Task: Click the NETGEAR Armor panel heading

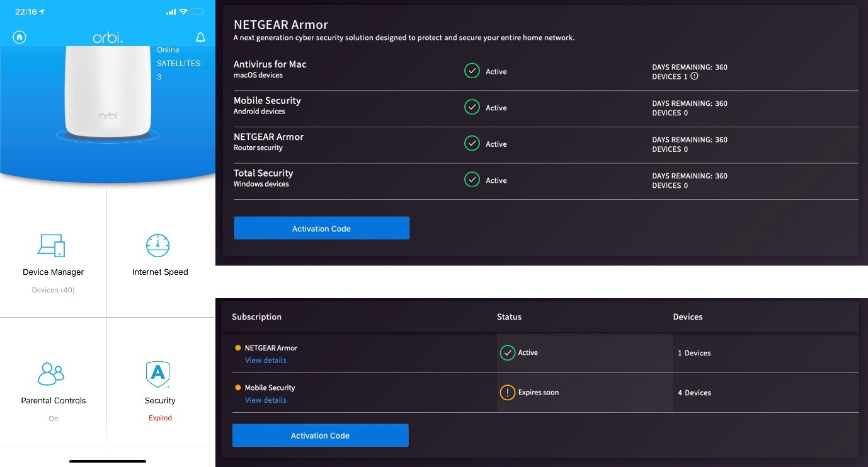Action: [281, 25]
